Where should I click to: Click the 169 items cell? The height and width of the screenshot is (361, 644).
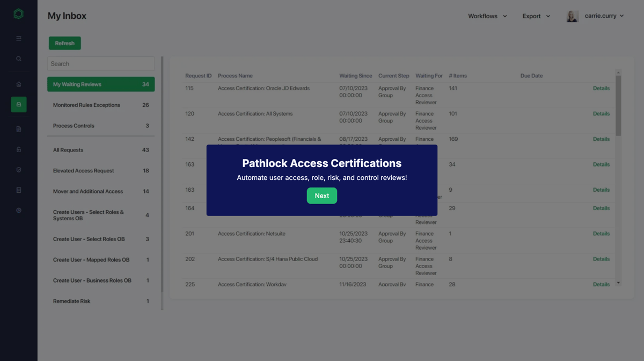tap(453, 139)
